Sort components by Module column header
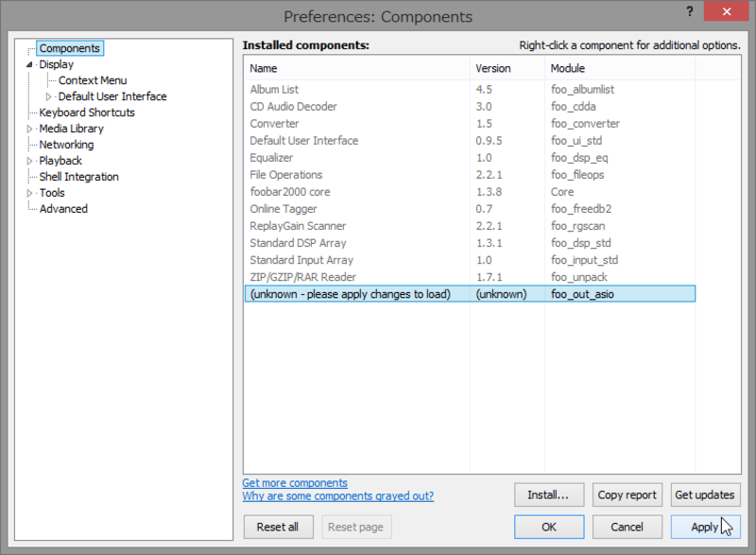The width and height of the screenshot is (756, 555). coord(620,68)
